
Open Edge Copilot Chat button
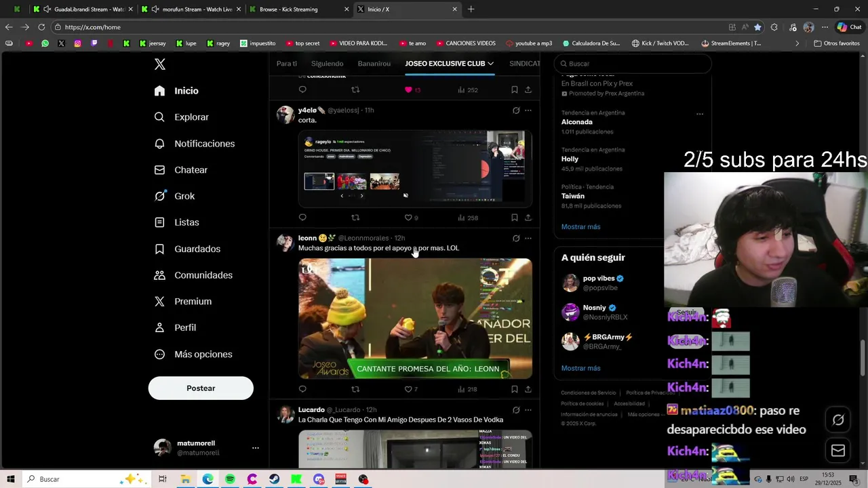(x=849, y=27)
